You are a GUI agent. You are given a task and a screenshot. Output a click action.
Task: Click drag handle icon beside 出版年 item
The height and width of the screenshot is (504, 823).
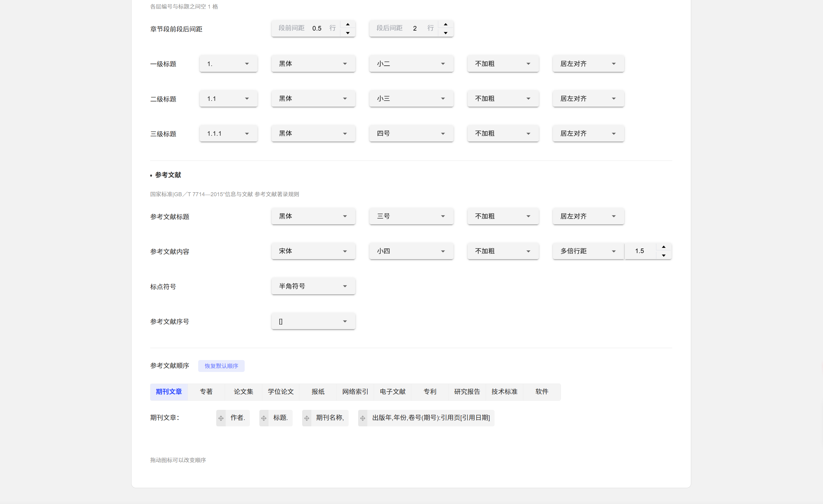363,418
